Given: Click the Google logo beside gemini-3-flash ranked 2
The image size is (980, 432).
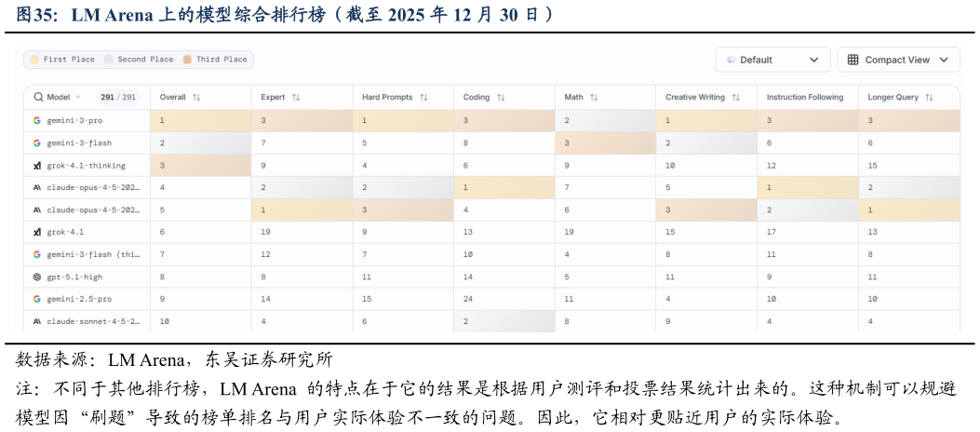Looking at the screenshot, I should pos(37,143).
